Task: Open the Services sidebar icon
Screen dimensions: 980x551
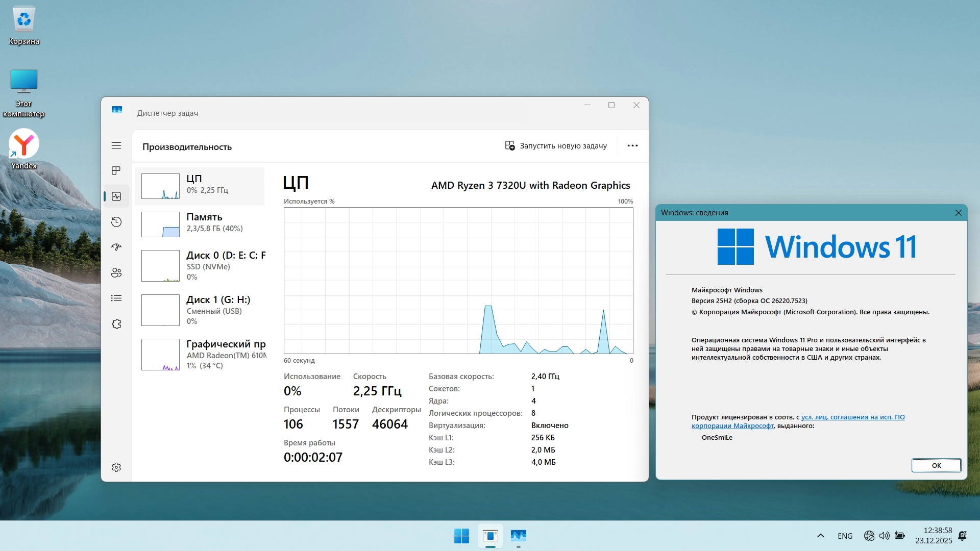Action: [x=116, y=324]
